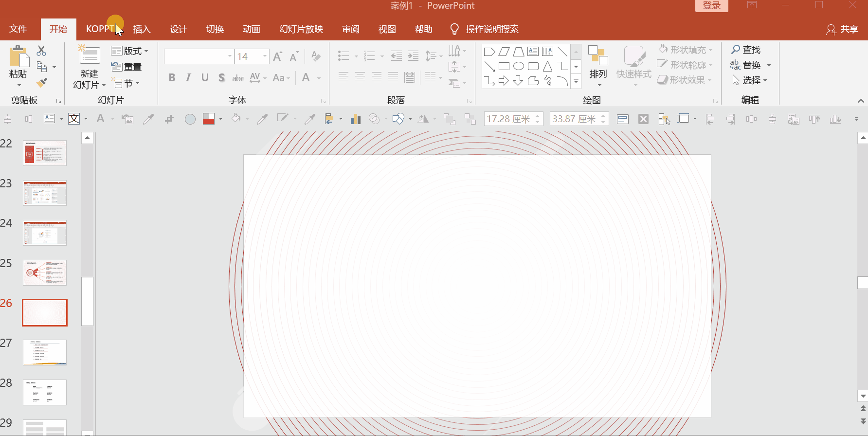The width and height of the screenshot is (868, 436).
Task: Select slide 27 thumbnail
Action: coord(45,352)
